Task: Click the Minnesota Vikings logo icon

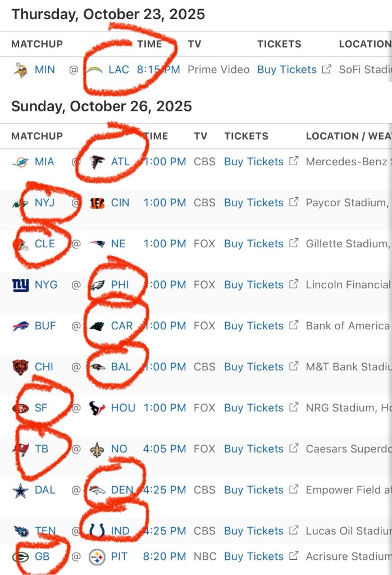Action: [21, 70]
